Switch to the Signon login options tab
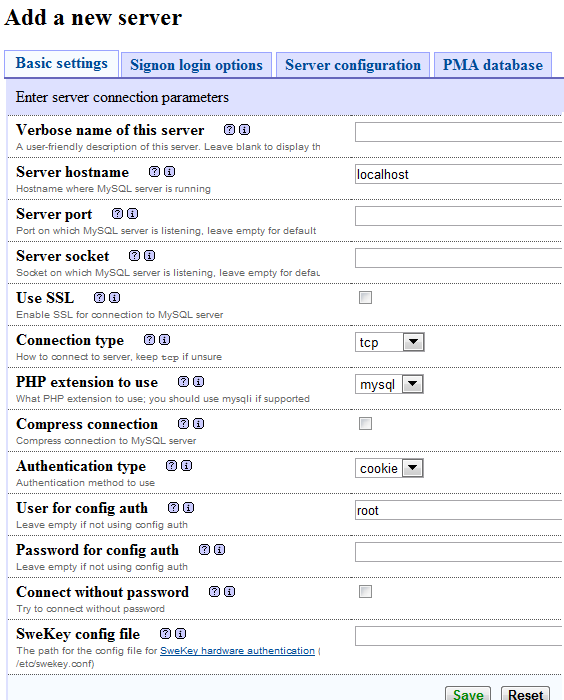 tap(196, 65)
